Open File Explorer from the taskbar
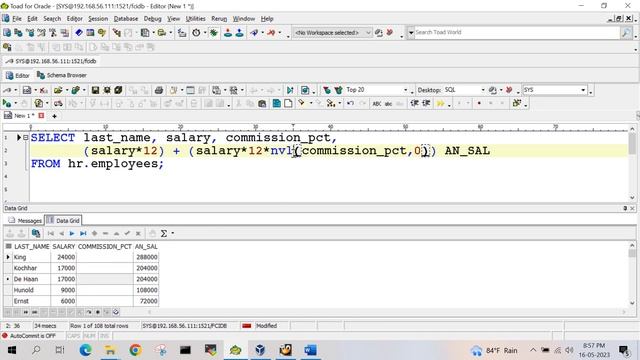The image size is (640, 360). tap(110, 350)
